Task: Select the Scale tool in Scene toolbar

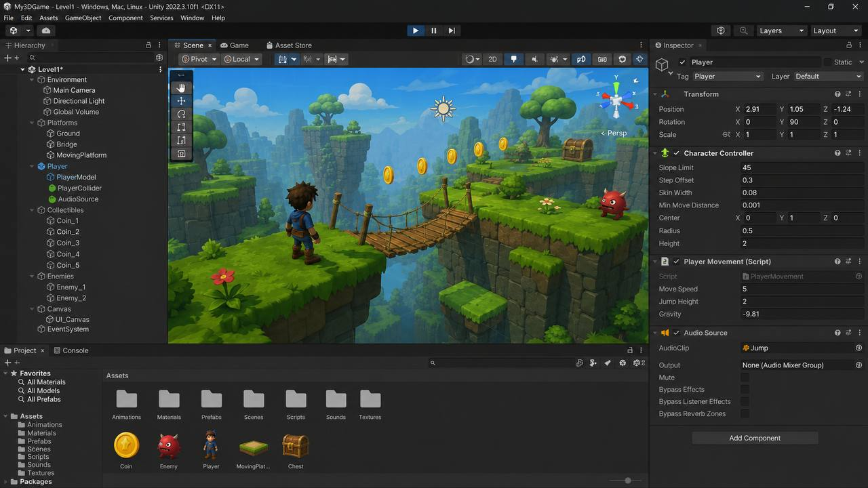Action: [x=181, y=127]
